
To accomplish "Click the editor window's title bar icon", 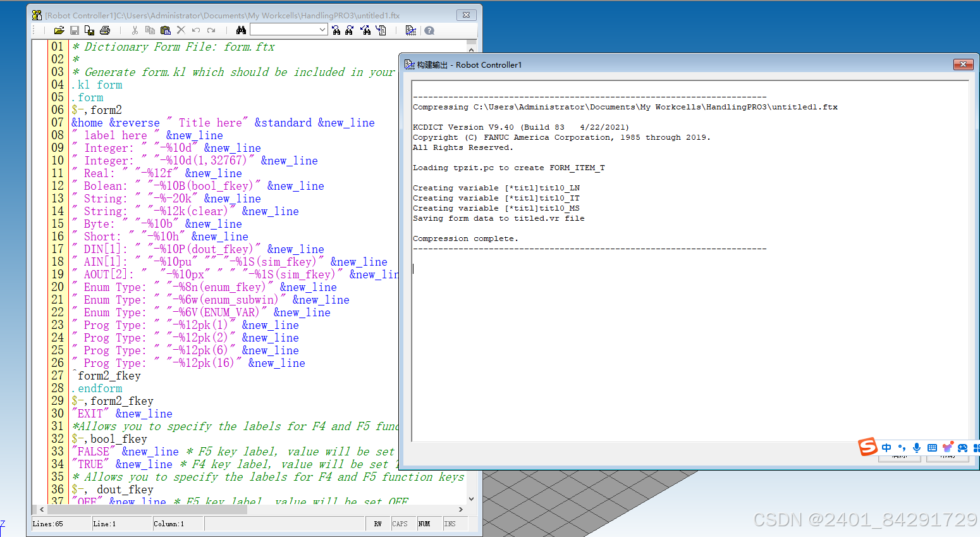I will point(37,15).
